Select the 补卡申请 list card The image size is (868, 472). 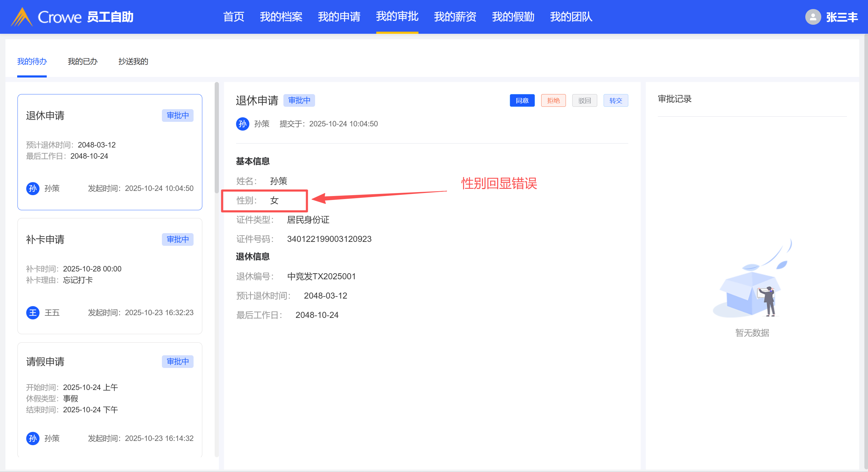[110, 276]
